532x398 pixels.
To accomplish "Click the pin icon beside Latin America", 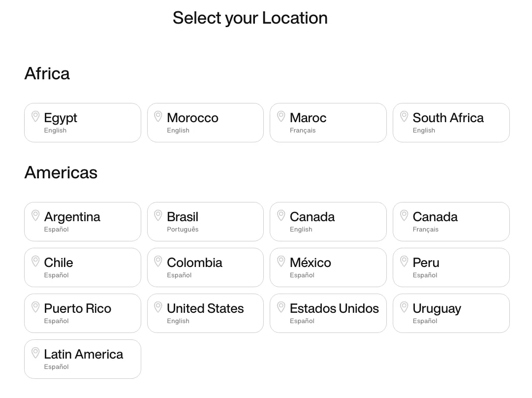I will (35, 353).
